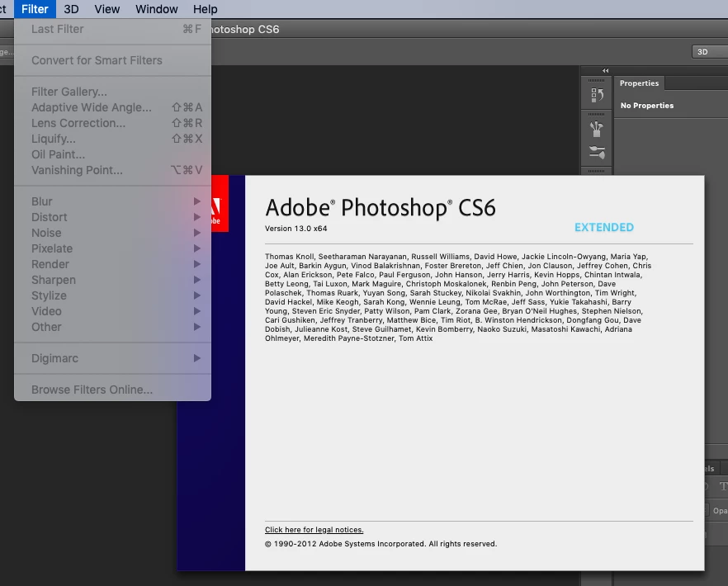728x586 pixels.
Task: Click the 1990-2012 Adobe copyright line
Action: coord(381,544)
